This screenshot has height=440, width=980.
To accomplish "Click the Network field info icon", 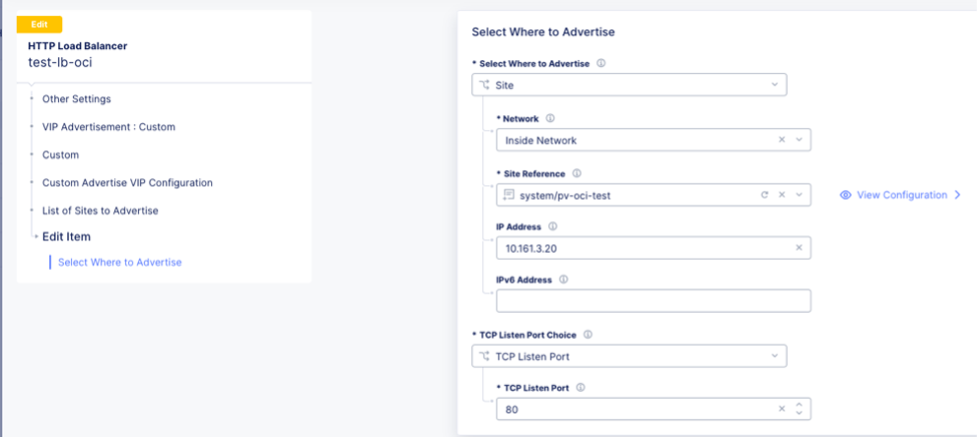I will (x=550, y=118).
